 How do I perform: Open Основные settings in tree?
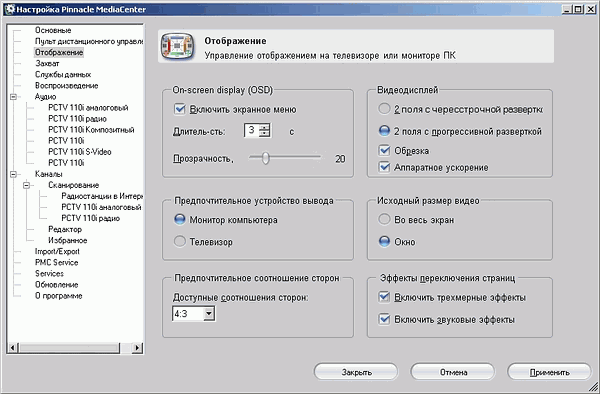point(53,30)
